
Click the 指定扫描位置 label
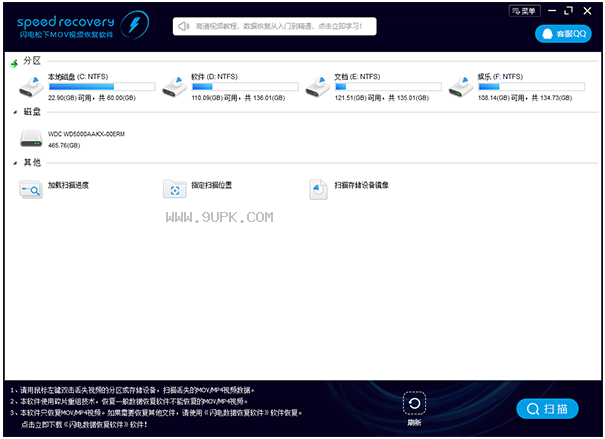(211, 185)
